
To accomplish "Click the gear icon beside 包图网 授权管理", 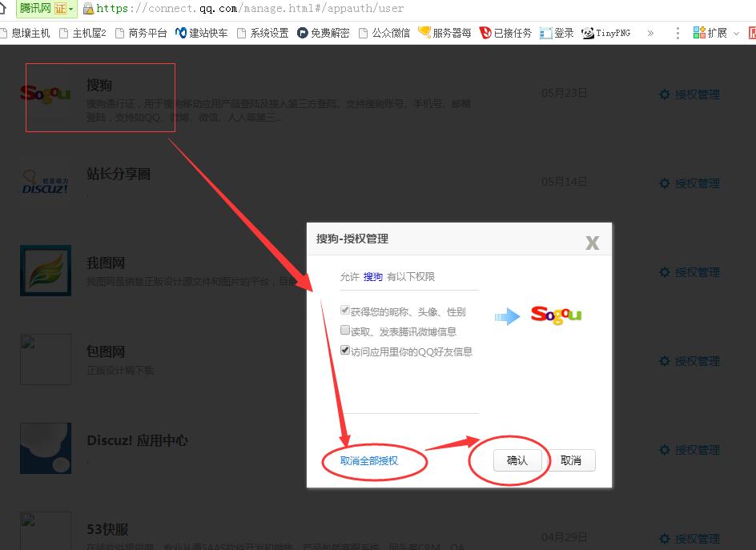I will [665, 361].
